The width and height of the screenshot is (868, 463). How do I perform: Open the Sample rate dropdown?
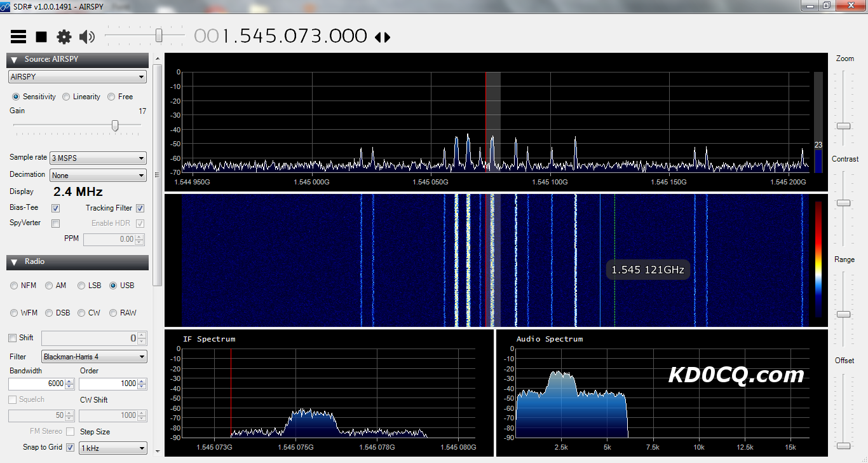pos(98,158)
